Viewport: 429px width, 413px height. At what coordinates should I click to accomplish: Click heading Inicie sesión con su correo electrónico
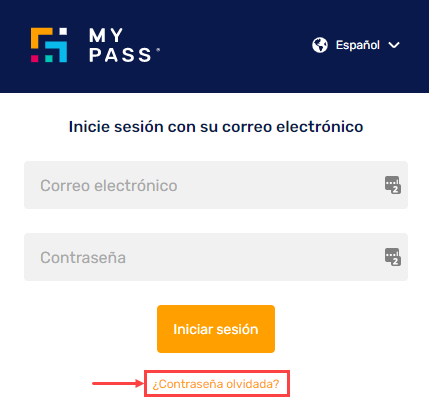pos(216,127)
